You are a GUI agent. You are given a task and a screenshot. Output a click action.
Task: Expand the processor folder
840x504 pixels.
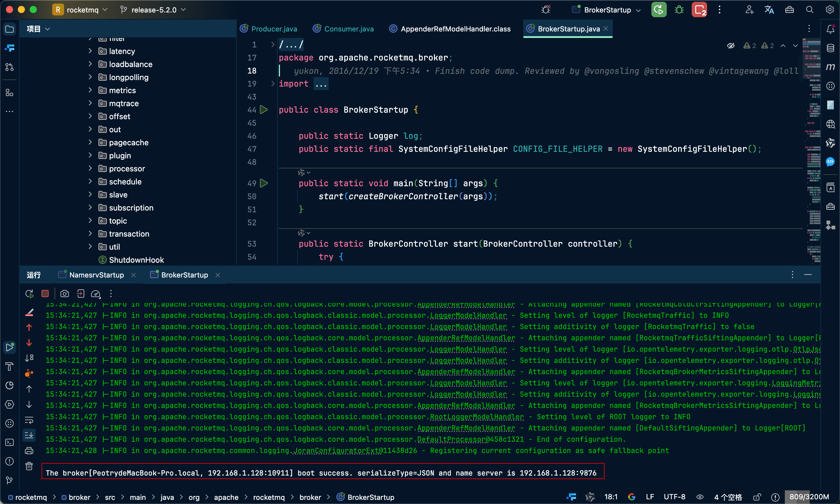point(90,168)
